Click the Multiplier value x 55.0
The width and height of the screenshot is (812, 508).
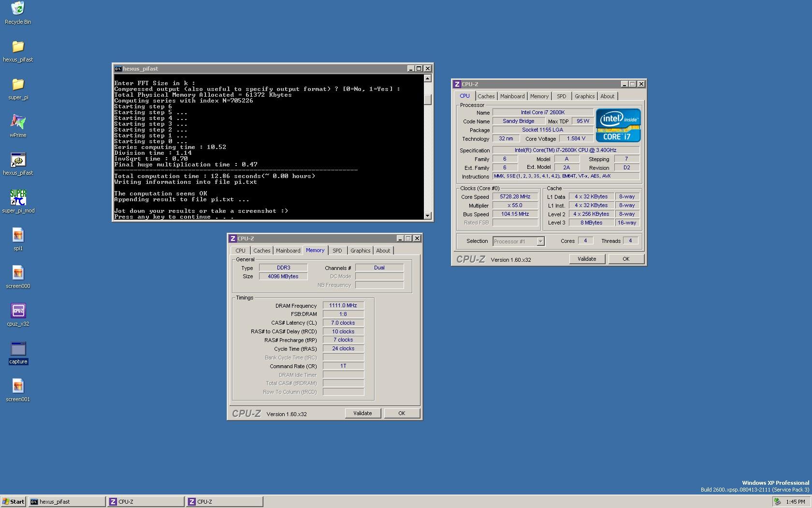(515, 206)
